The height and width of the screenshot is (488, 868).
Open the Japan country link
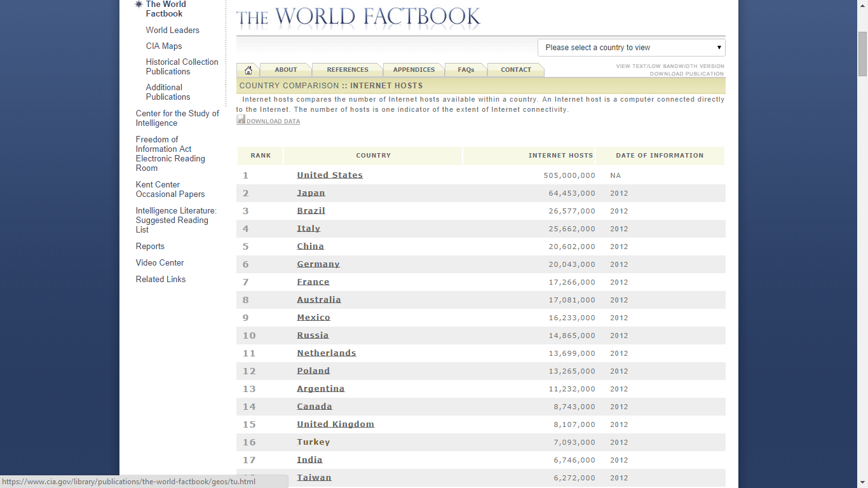311,193
